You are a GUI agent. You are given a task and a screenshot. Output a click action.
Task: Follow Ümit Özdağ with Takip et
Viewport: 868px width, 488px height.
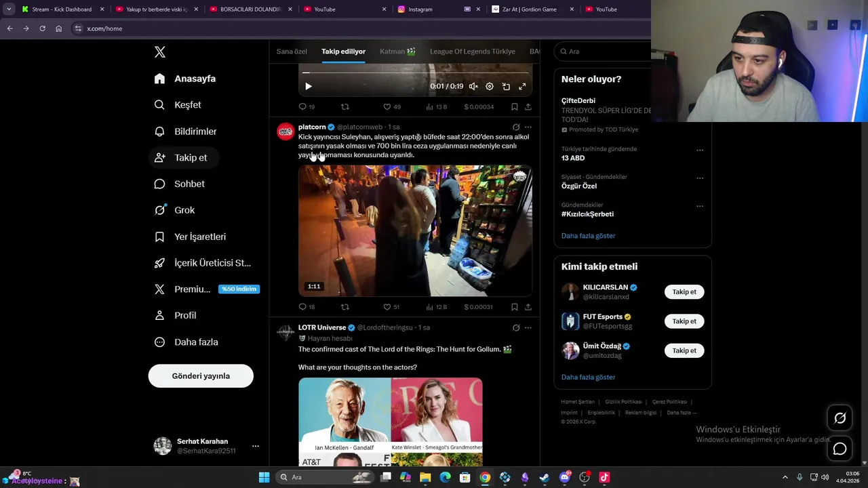684,350
